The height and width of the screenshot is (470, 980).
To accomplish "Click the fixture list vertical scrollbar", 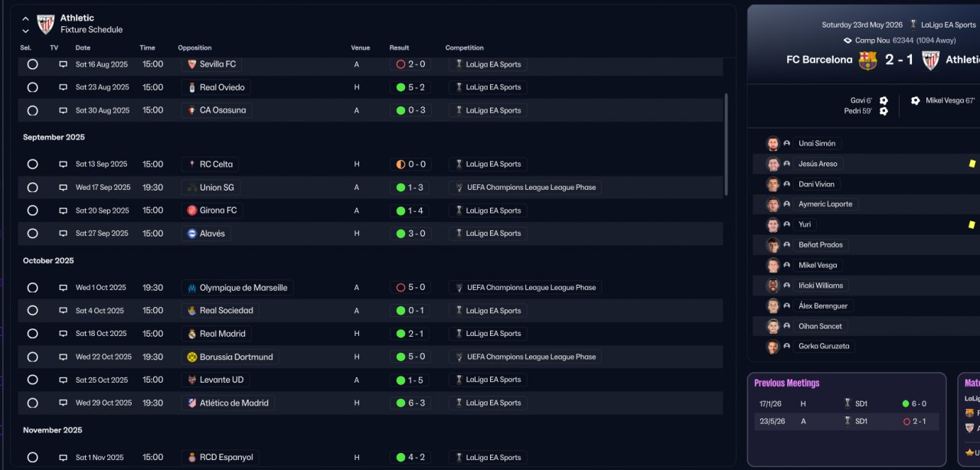I will 727,145.
